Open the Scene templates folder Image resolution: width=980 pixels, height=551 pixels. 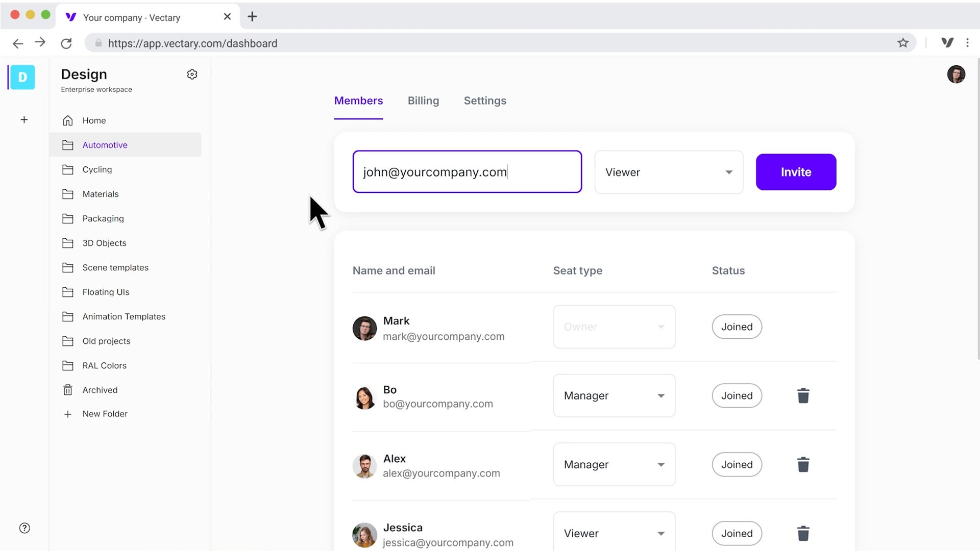pos(115,268)
